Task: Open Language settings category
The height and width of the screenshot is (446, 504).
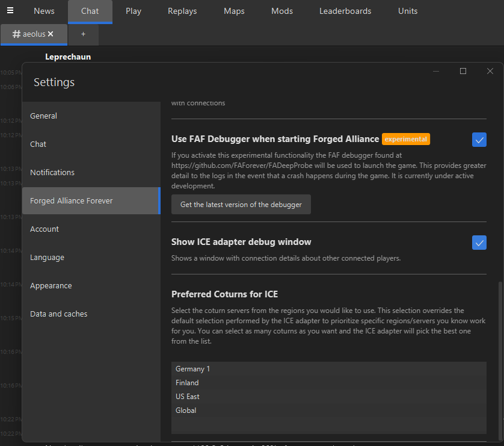Action: (x=91, y=257)
